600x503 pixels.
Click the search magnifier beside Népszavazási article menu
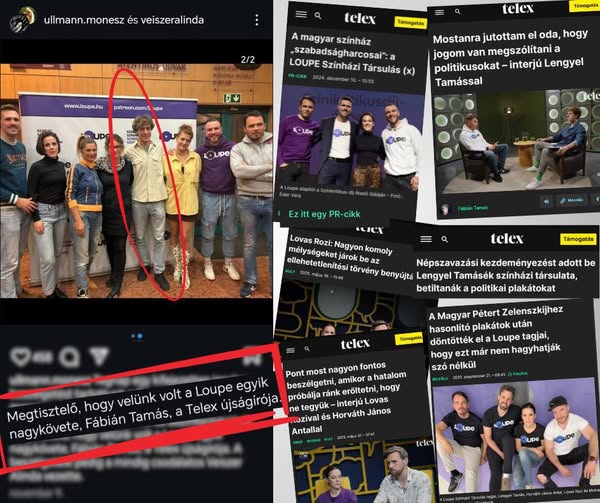tap(445, 239)
